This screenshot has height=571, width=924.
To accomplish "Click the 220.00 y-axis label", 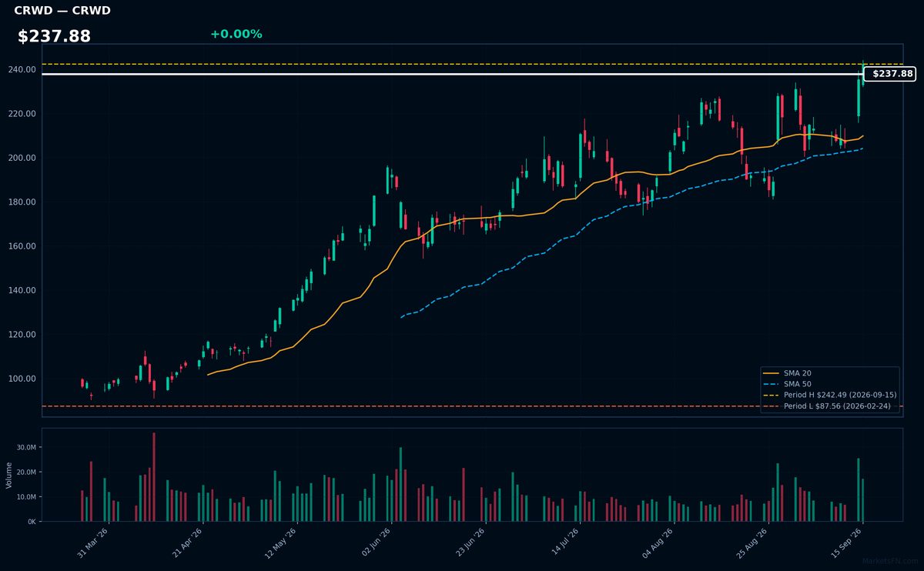I will click(x=23, y=114).
